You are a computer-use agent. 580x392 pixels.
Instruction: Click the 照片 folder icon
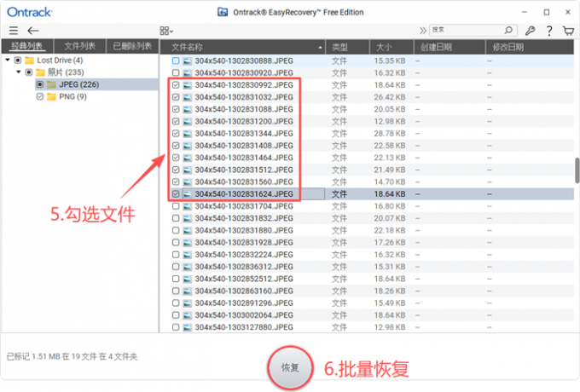[x=41, y=72]
